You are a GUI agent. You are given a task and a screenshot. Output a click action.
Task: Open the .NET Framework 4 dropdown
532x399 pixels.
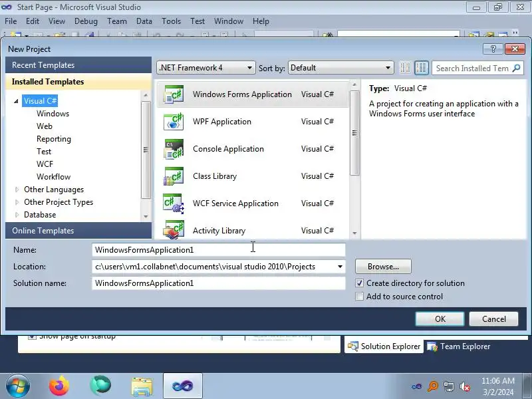[x=206, y=68]
